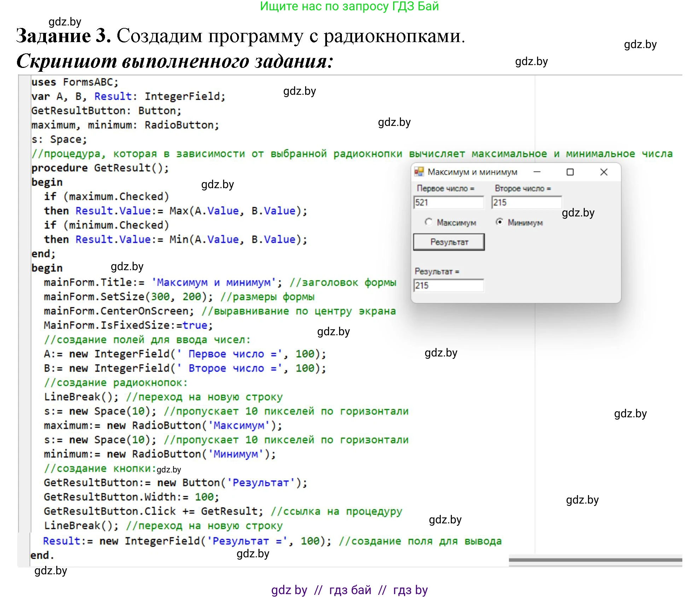Click the Второе число input containing 215
700x598 pixels.
coord(527,202)
